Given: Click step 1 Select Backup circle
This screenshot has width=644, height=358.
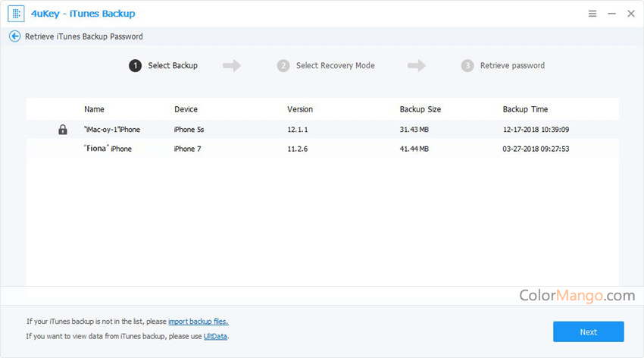Looking at the screenshot, I should tap(136, 66).
